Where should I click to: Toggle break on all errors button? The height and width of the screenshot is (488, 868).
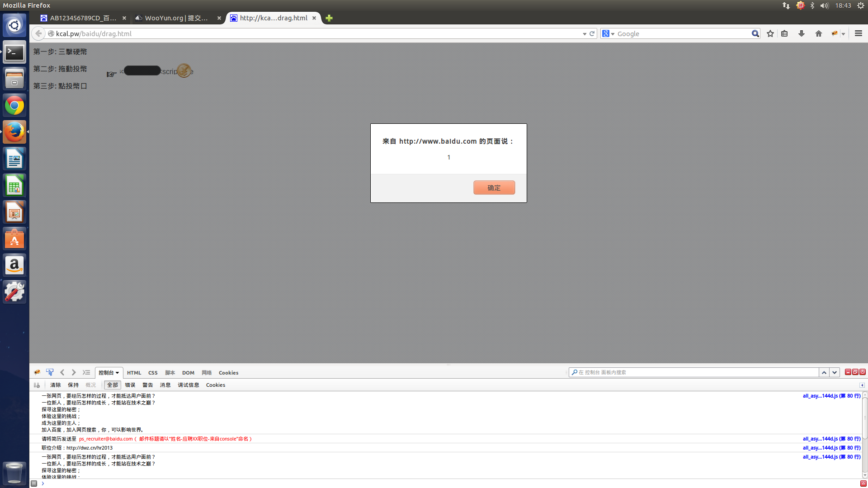[x=37, y=385]
